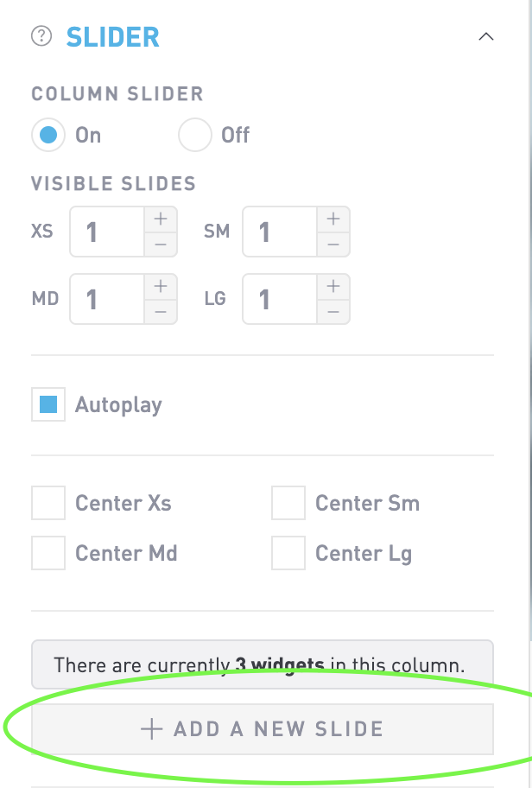Disable the Autoplay checkbox
Screen dimensions: 532x788
[x=48, y=404]
